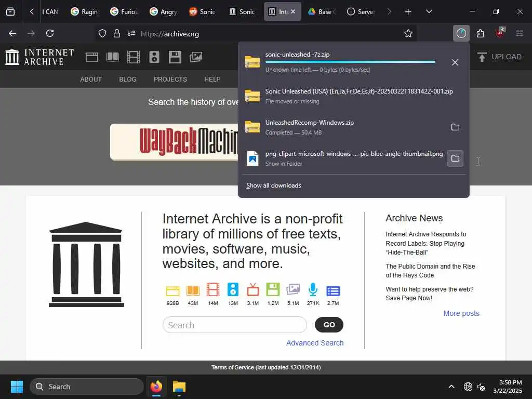Open the Audio speaker nav icon
This screenshot has width=532, height=399.
pyautogui.click(x=154, y=57)
